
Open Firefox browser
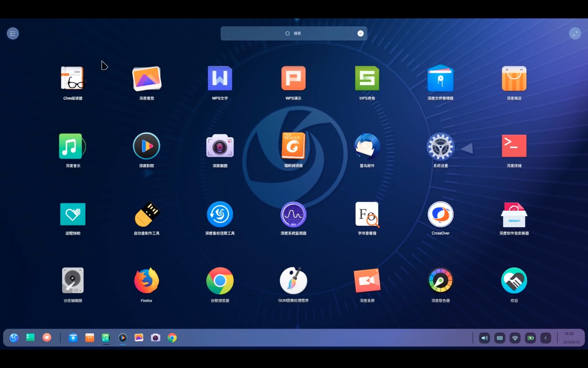point(147,281)
